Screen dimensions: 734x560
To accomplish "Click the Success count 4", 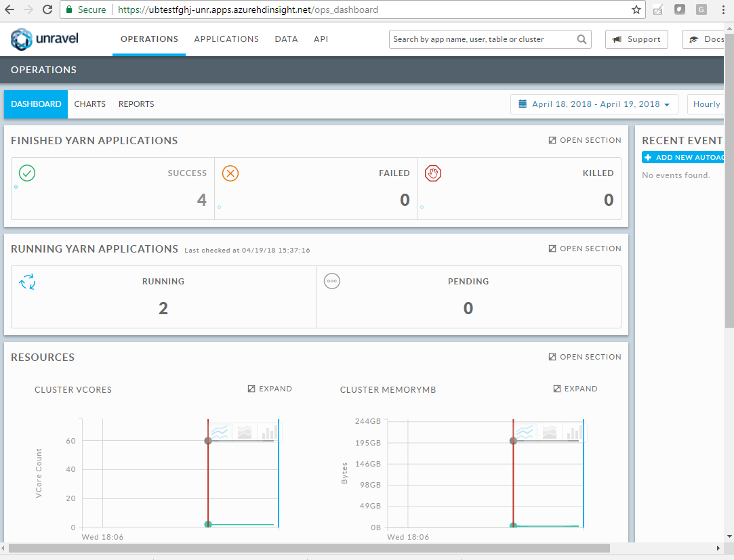I will click(x=202, y=200).
